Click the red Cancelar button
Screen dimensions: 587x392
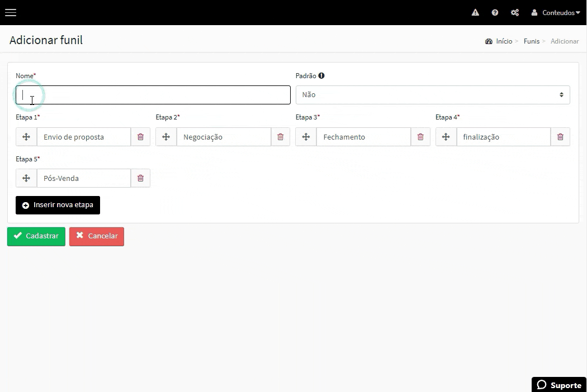click(97, 236)
